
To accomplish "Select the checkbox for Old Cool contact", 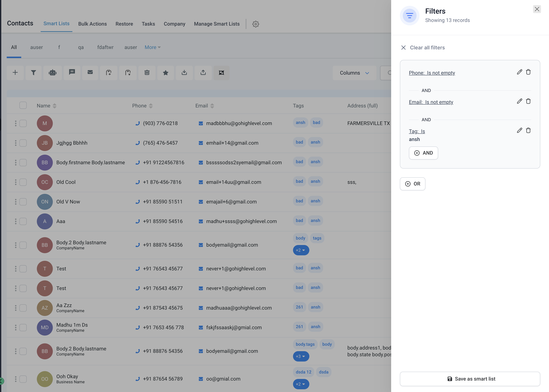I will [x=23, y=182].
